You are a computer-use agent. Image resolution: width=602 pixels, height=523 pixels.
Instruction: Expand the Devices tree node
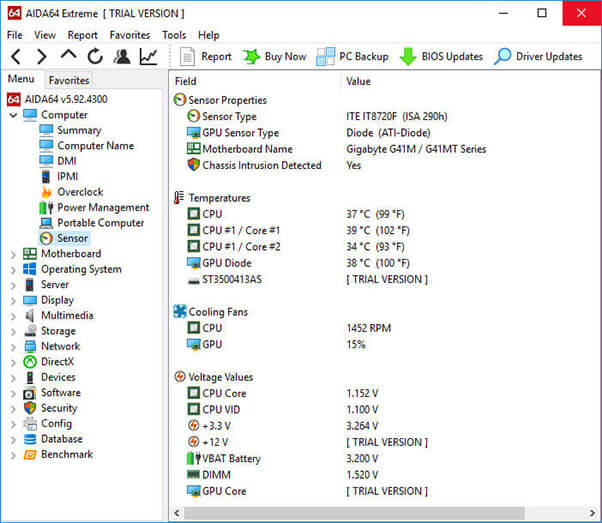pos(13,377)
